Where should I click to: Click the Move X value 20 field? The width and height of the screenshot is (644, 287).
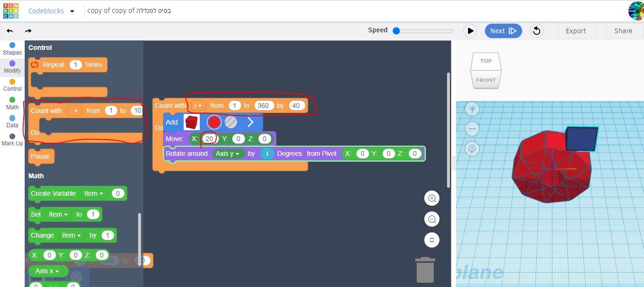point(209,139)
